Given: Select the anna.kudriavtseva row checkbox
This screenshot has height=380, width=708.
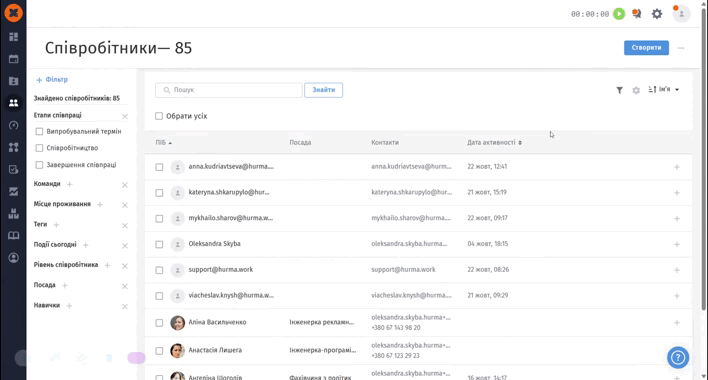Looking at the screenshot, I should pos(159,167).
